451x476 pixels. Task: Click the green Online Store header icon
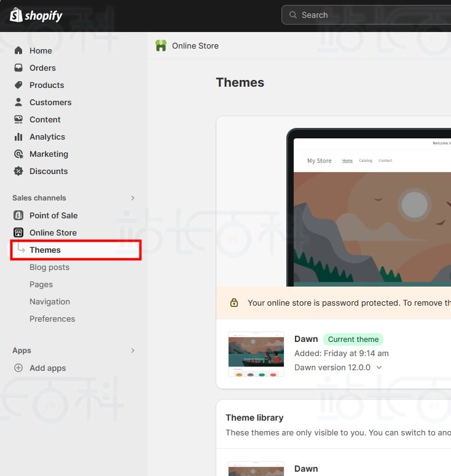[x=161, y=46]
